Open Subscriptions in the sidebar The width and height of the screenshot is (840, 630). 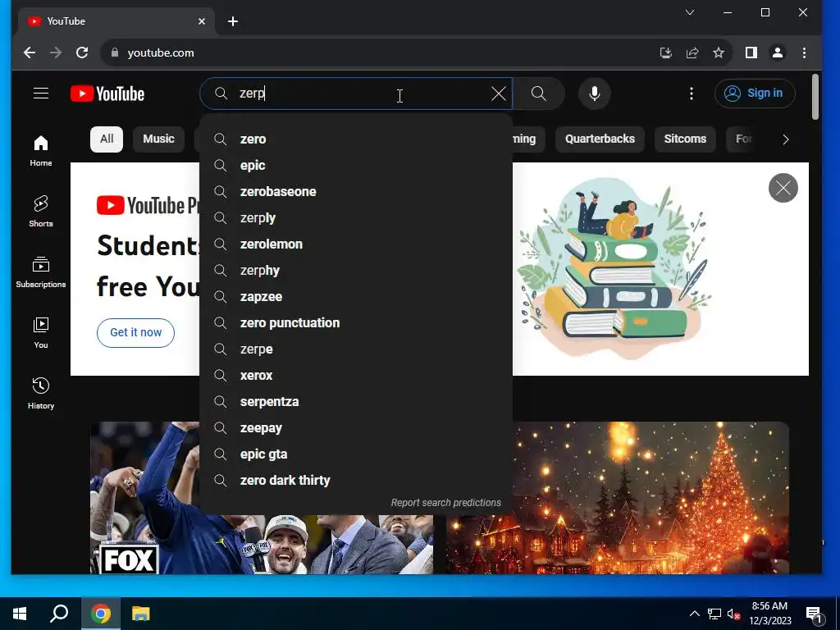41,272
